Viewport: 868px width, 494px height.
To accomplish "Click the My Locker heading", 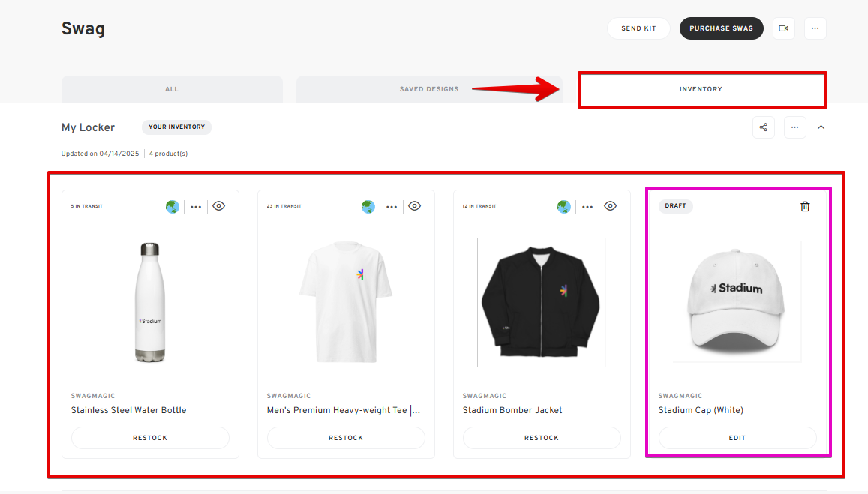I will pos(88,127).
